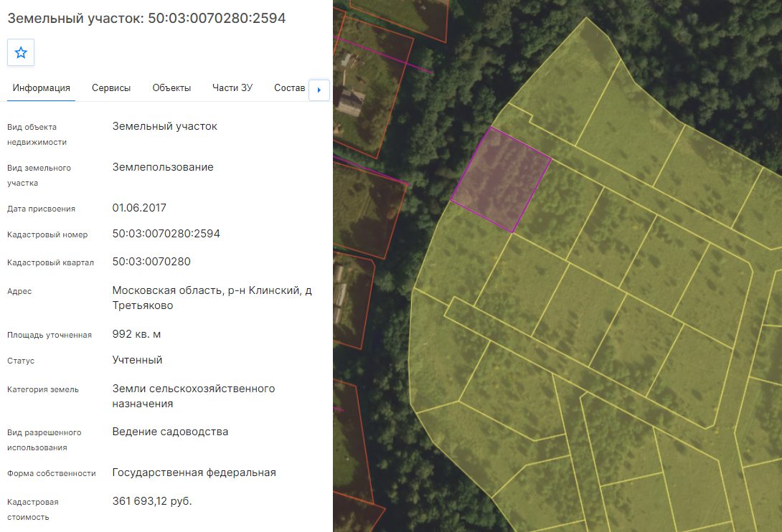
Task: Show more tabs with right arrow button
Action: click(319, 90)
